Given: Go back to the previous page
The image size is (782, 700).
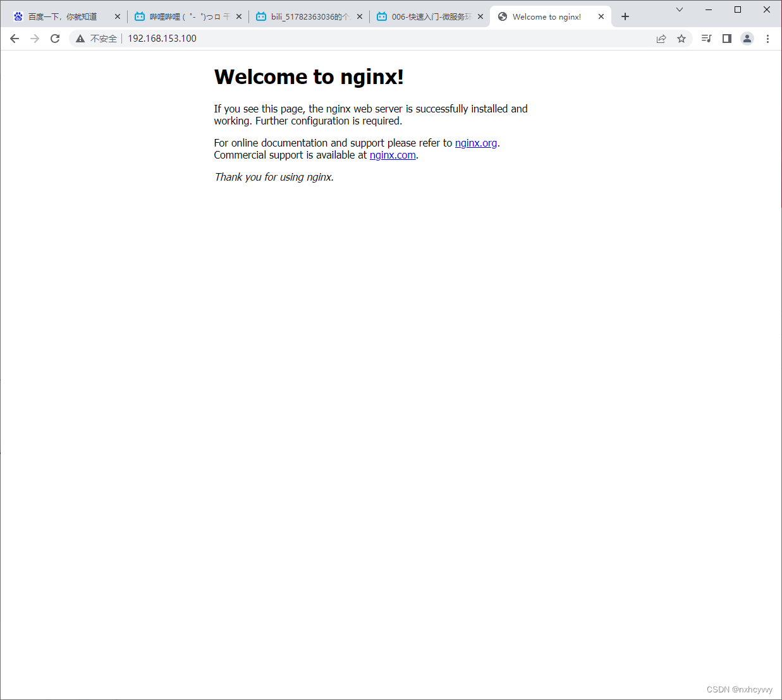Looking at the screenshot, I should click(x=15, y=39).
